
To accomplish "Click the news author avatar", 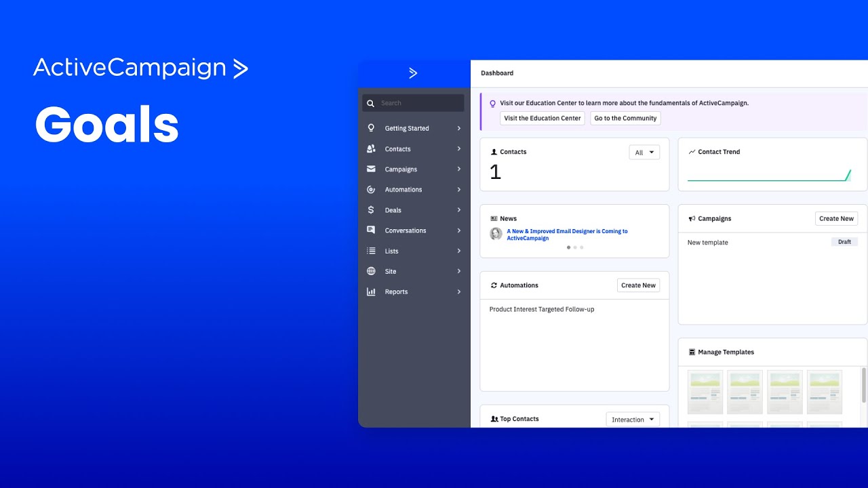I will coord(496,234).
